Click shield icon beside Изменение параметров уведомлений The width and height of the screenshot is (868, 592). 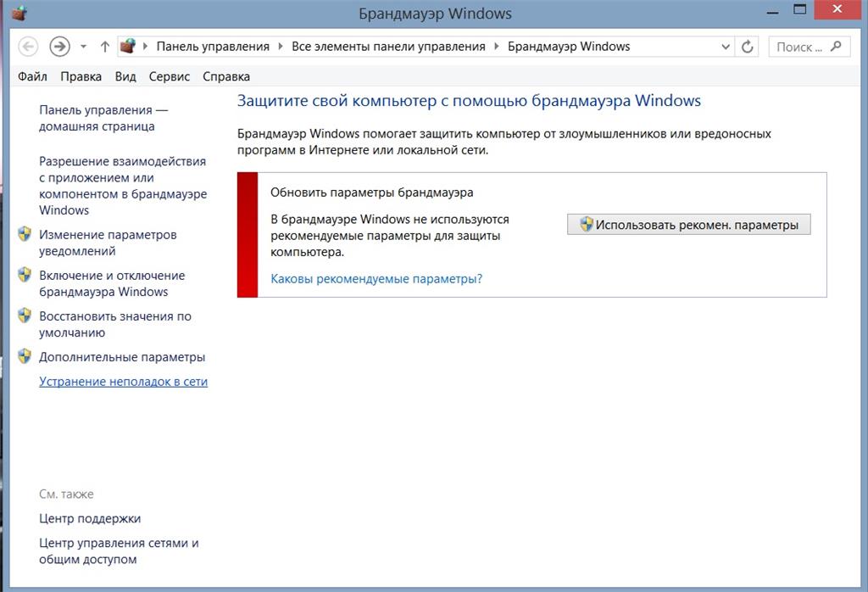tap(25, 234)
